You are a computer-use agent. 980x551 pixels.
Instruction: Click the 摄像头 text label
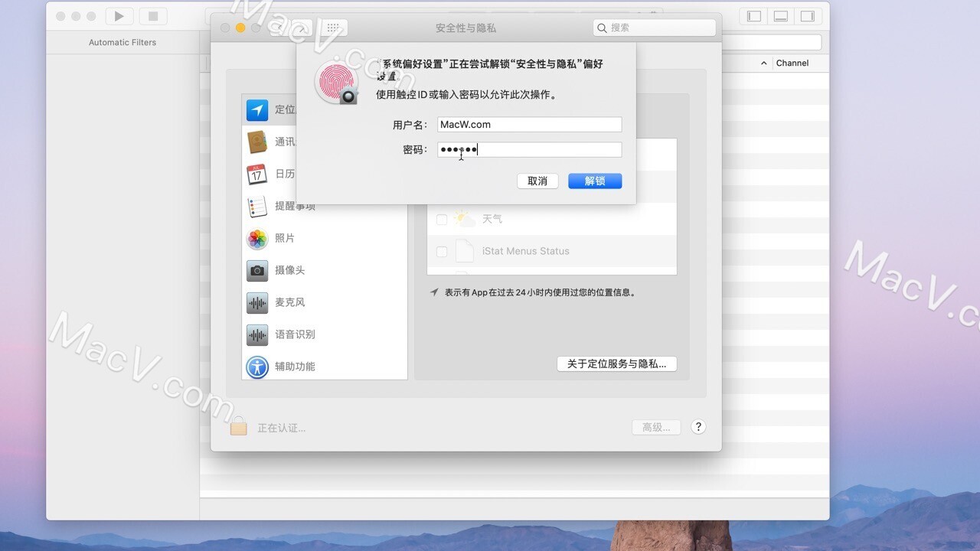click(290, 271)
